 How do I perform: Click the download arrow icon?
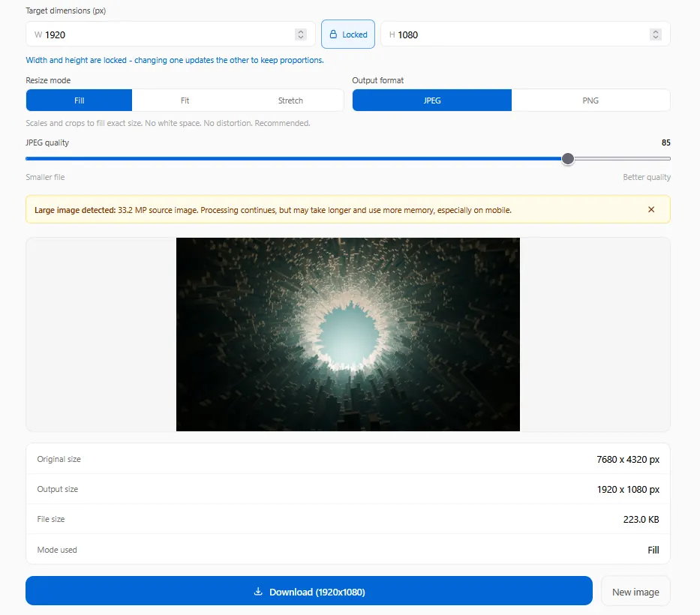258,592
